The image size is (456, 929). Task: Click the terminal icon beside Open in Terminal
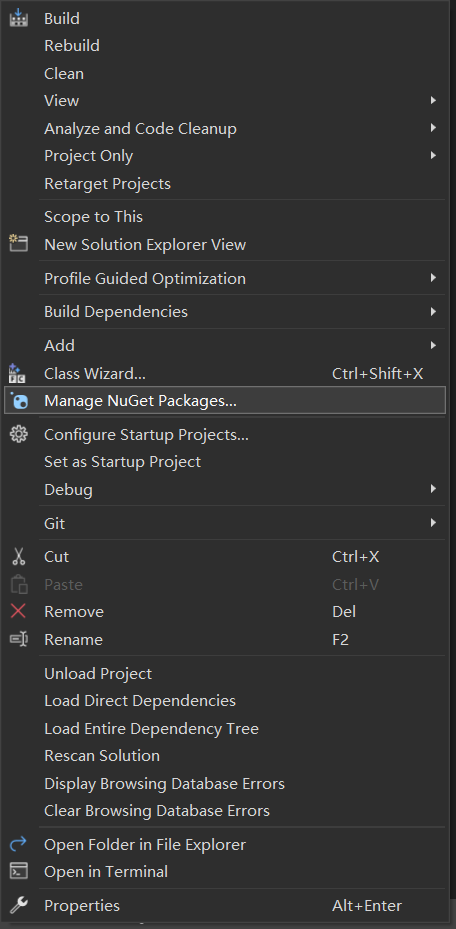[x=19, y=872]
